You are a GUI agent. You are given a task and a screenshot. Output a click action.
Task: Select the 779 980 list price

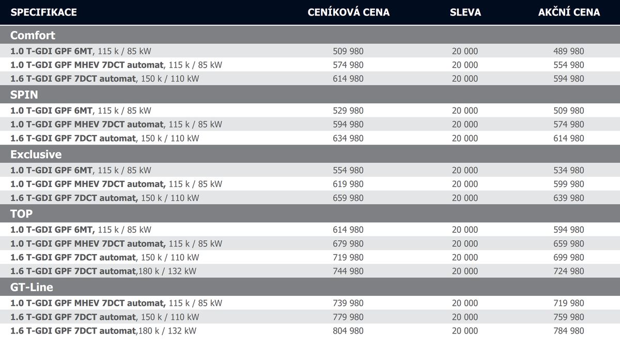tap(348, 317)
